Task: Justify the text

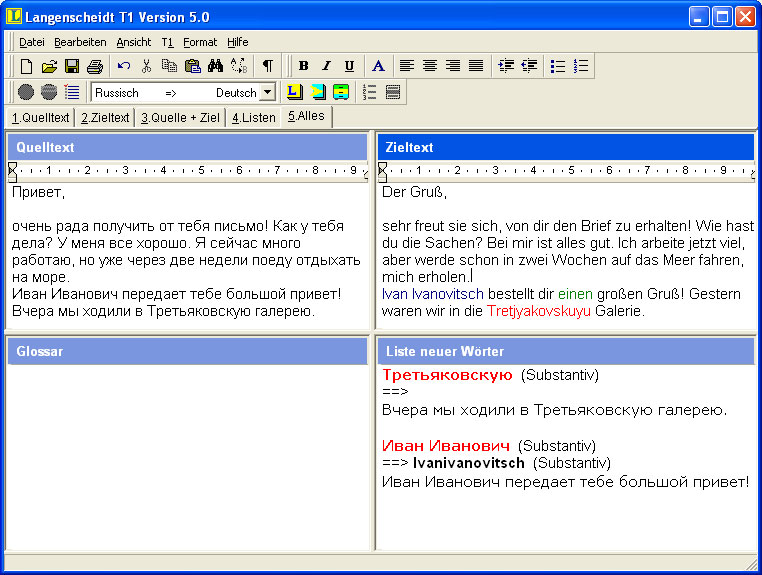Action: (476, 66)
